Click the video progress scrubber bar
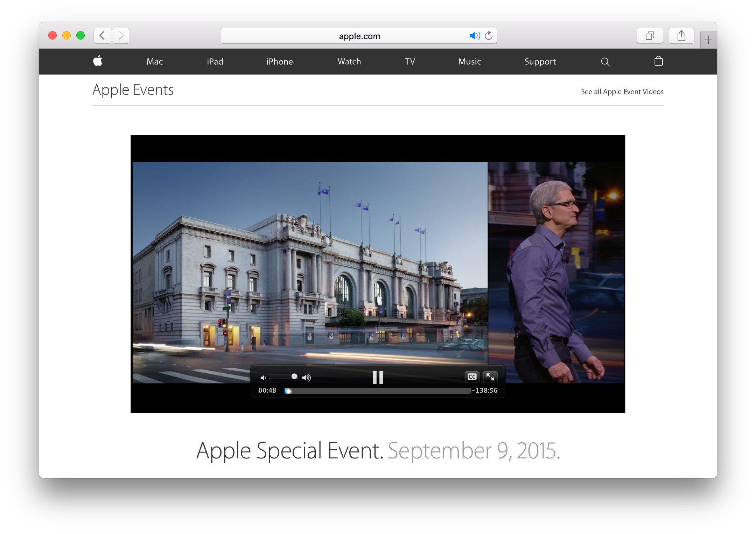This screenshot has height=534, width=756. [378, 391]
